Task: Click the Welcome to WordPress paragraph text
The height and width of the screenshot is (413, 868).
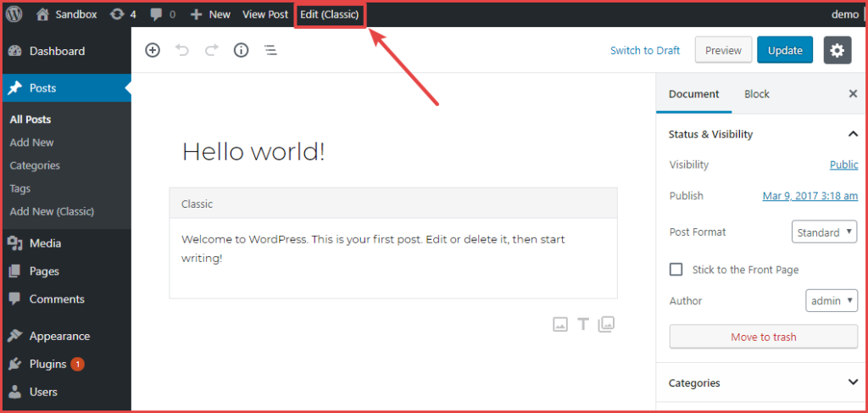Action: click(373, 248)
